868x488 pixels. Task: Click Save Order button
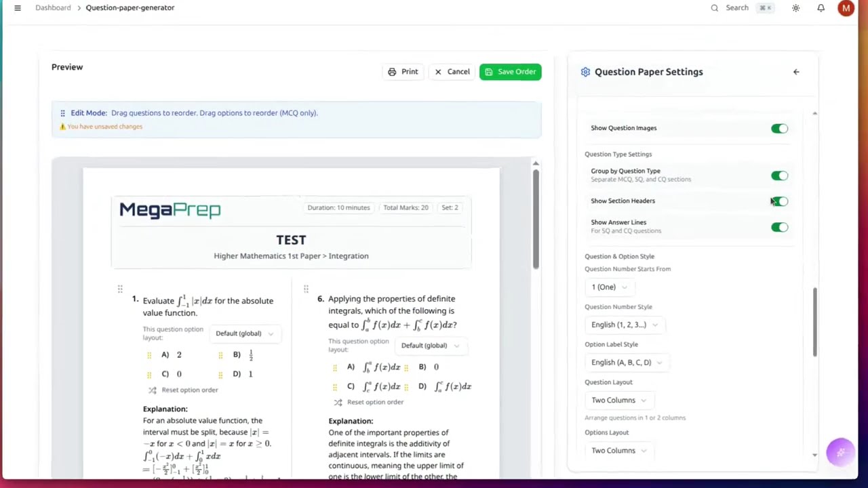tap(510, 72)
